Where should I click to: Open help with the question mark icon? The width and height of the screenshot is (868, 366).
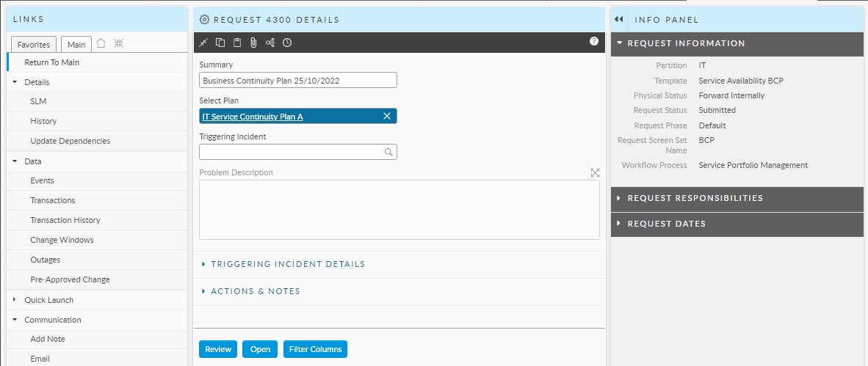(x=594, y=42)
